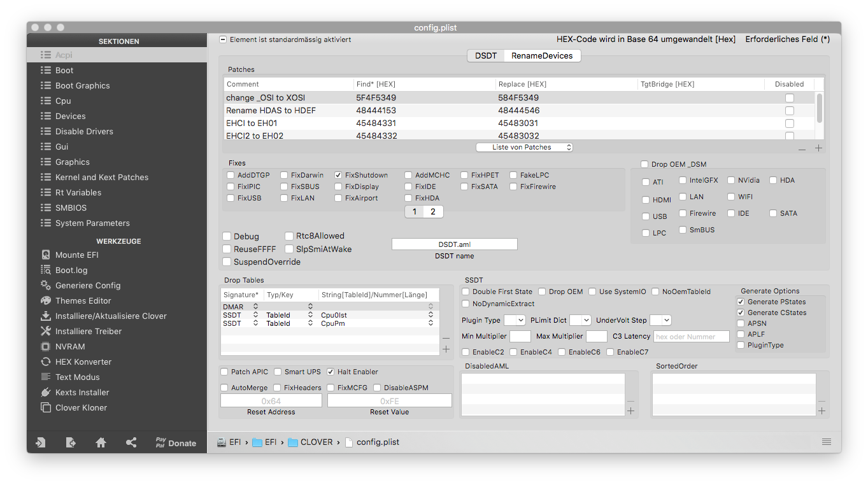Viewport: 868px width, 485px height.
Task: Uncheck Generate PStates option
Action: point(741,302)
